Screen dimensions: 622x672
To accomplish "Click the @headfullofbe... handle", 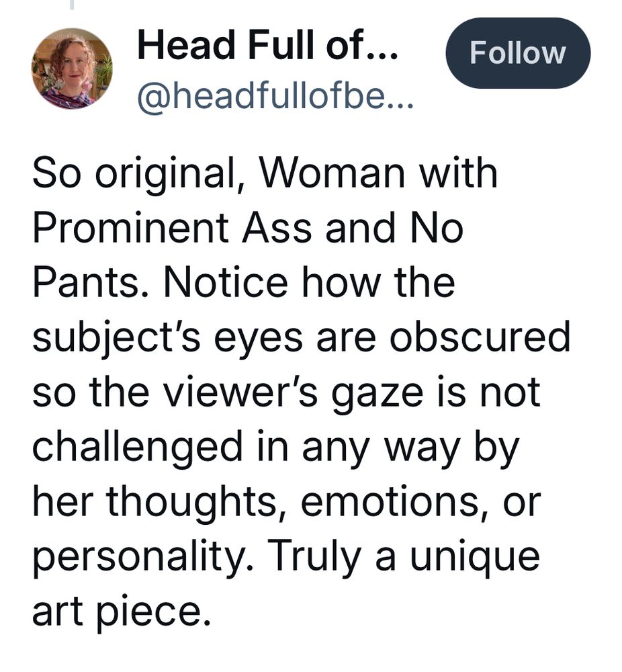I will [x=275, y=99].
